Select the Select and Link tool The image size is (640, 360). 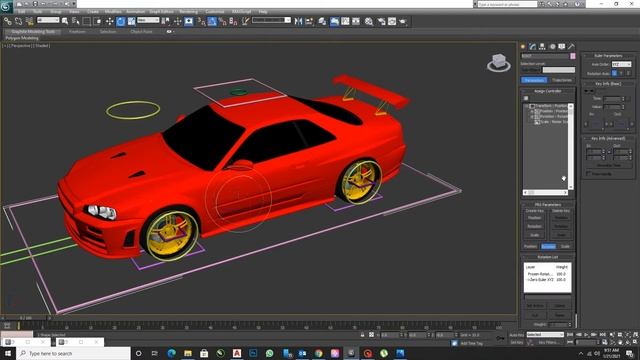[8, 21]
